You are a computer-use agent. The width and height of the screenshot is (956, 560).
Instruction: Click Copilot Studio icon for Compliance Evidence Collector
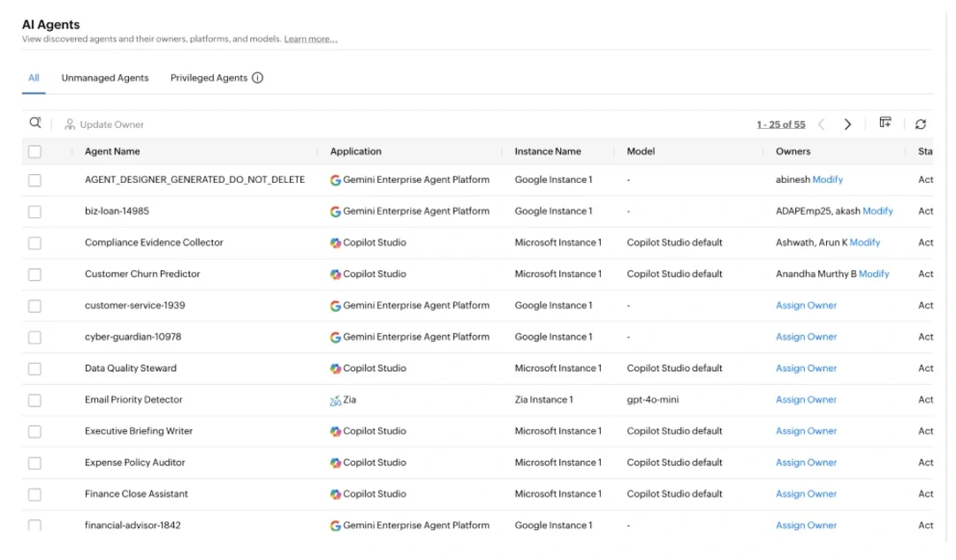[336, 243]
